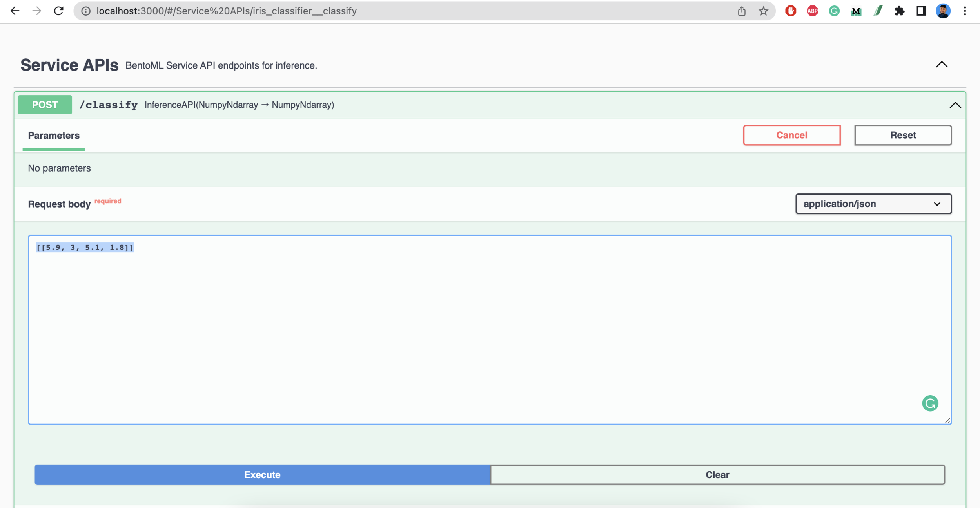Open the Grammarly extension in toolbar

point(834,11)
